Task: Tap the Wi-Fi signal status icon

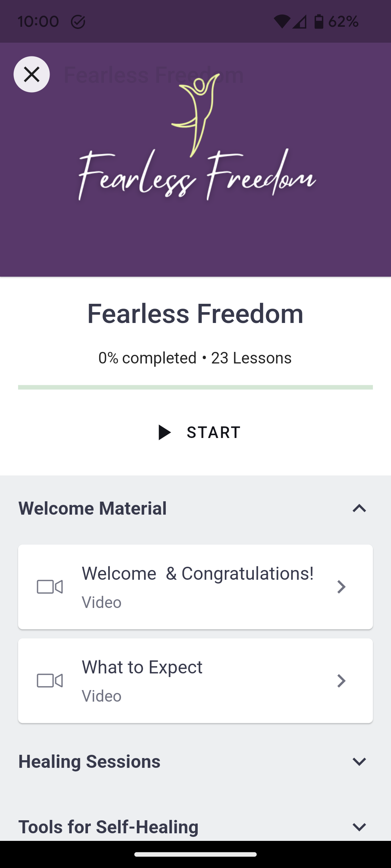Action: pos(282,22)
